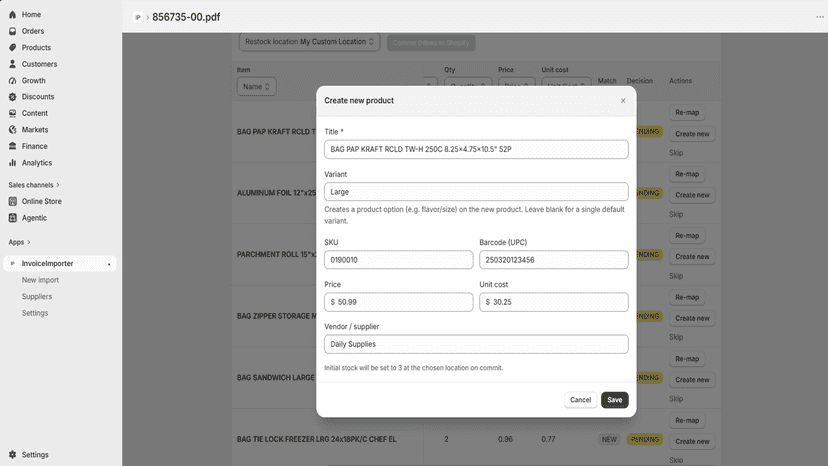Close the Create new product dialog
Image resolution: width=828 pixels, height=466 pixels.
tap(623, 100)
